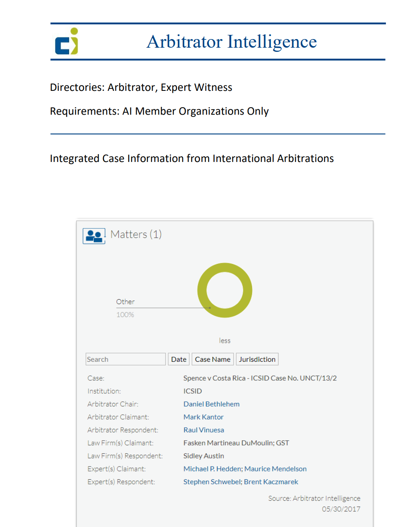Open Stephen Schwebel expert link
The width and height of the screenshot is (420, 527).
(211, 482)
